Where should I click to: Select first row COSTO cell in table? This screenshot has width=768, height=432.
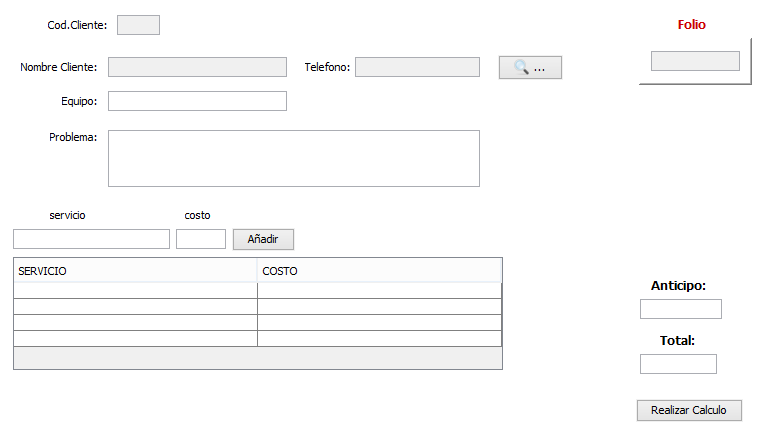(380, 290)
